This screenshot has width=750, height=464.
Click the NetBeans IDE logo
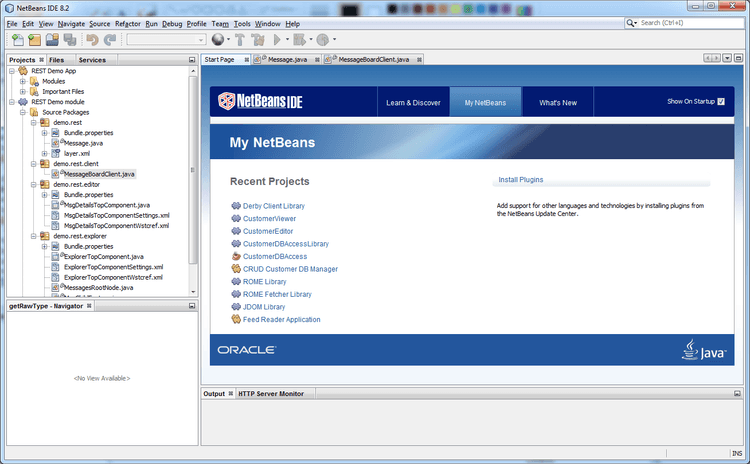(260, 101)
